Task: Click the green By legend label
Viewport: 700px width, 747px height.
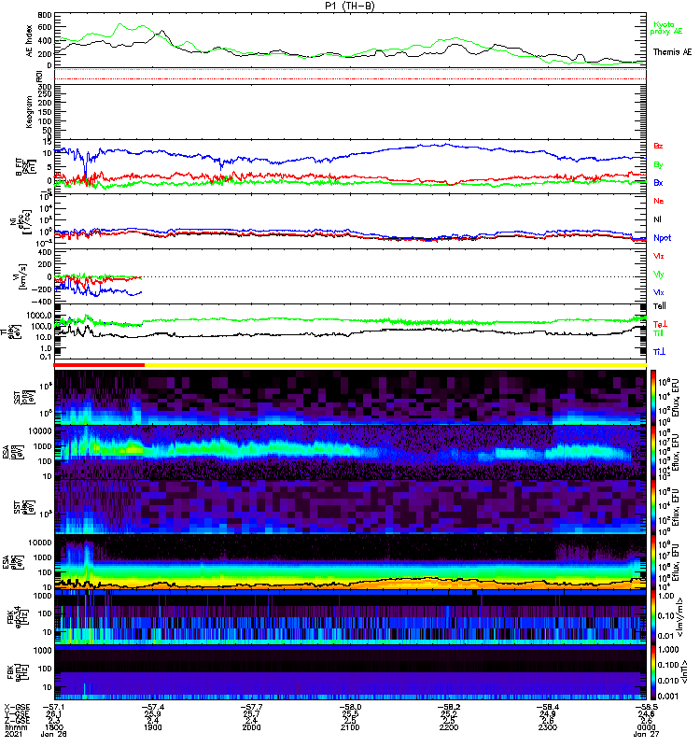Action: tap(658, 164)
